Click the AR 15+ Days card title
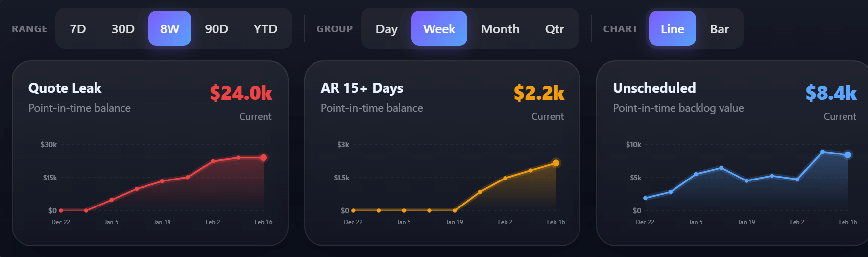The image size is (868, 257). [362, 88]
